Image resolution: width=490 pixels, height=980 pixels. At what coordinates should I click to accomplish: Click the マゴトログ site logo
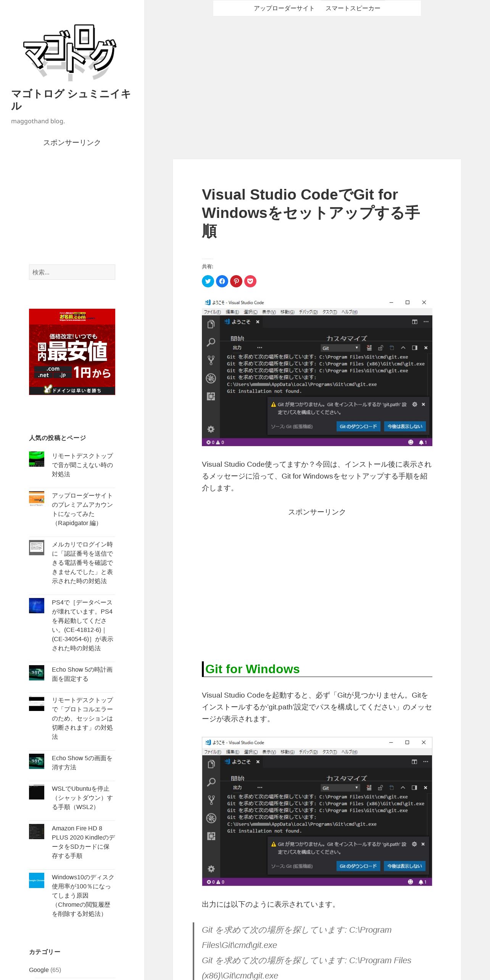pos(70,52)
